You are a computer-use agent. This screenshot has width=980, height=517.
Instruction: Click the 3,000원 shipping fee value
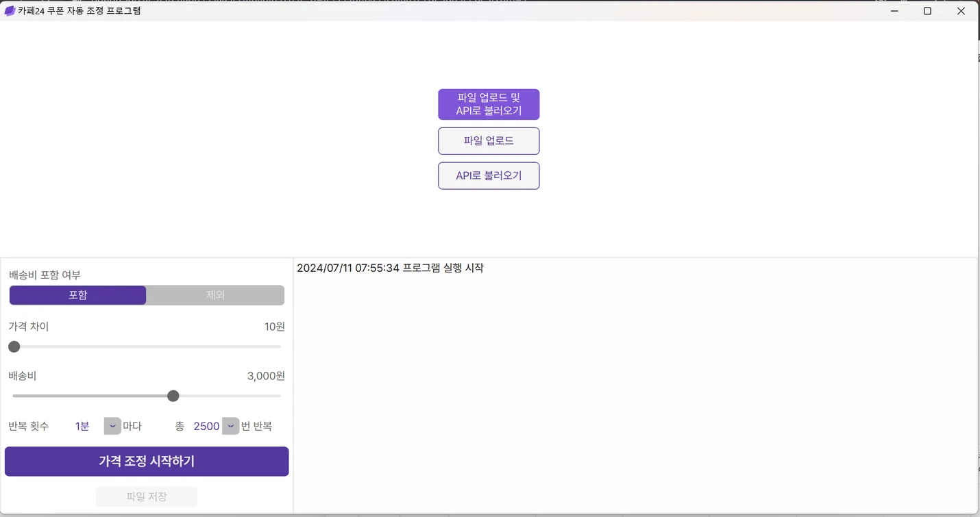tap(266, 376)
